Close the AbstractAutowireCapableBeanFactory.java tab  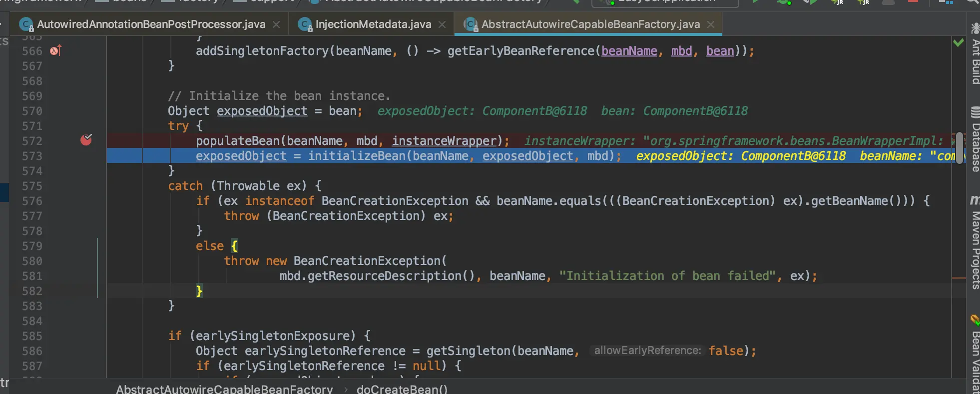tap(711, 24)
